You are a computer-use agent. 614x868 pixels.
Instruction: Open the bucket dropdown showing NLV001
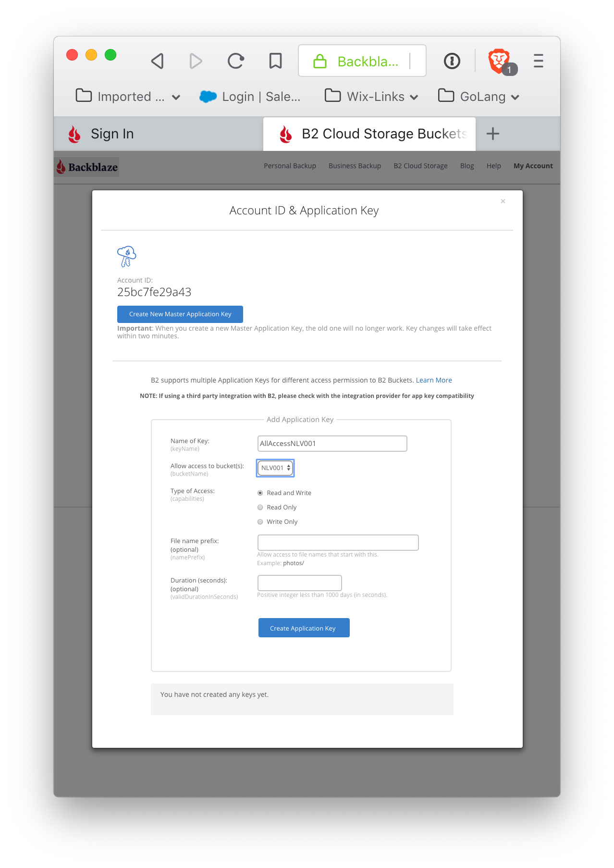[x=275, y=468]
